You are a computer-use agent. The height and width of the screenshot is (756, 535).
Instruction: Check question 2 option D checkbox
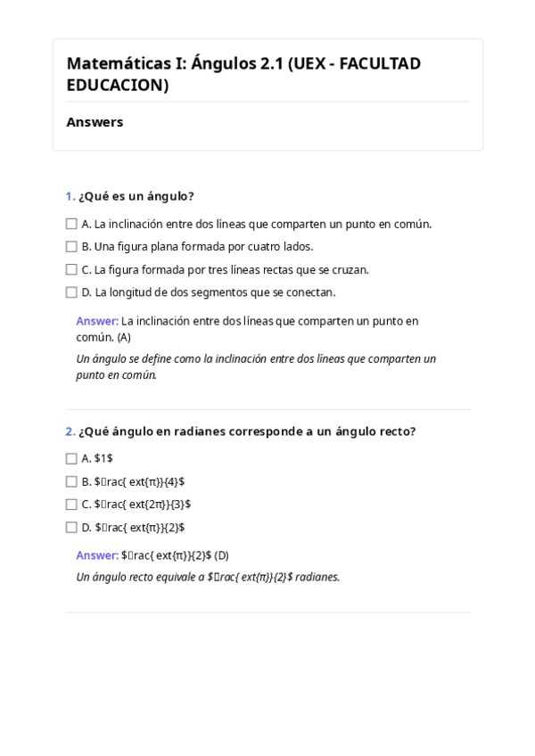click(71, 528)
